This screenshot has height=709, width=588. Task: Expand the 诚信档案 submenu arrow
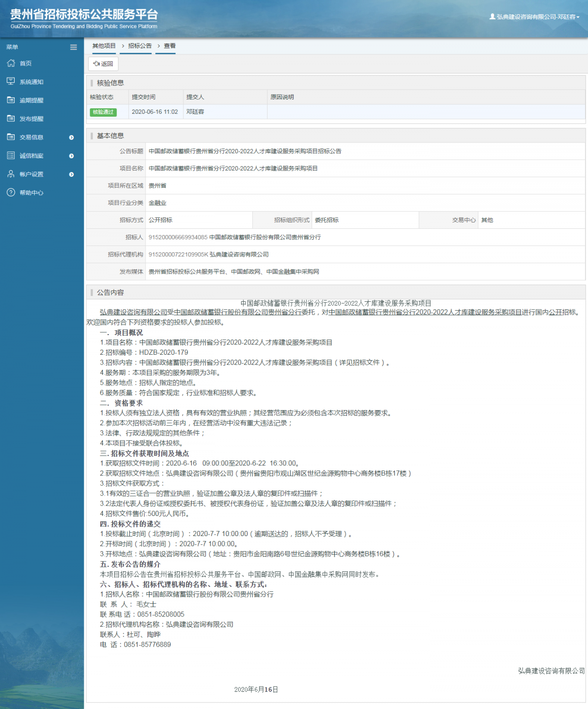[72, 156]
